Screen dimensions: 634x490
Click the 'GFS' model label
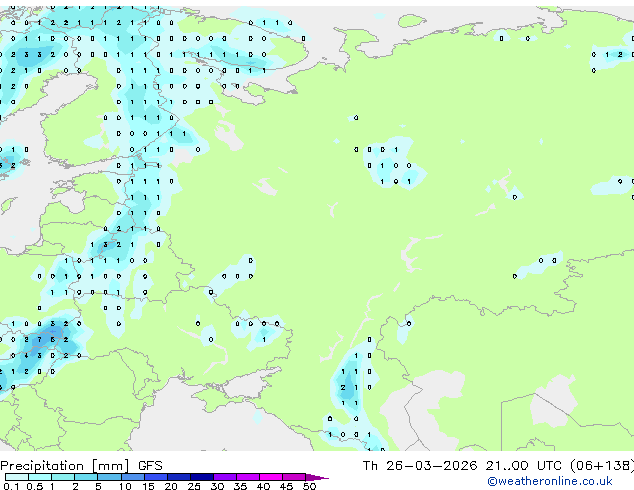150,466
